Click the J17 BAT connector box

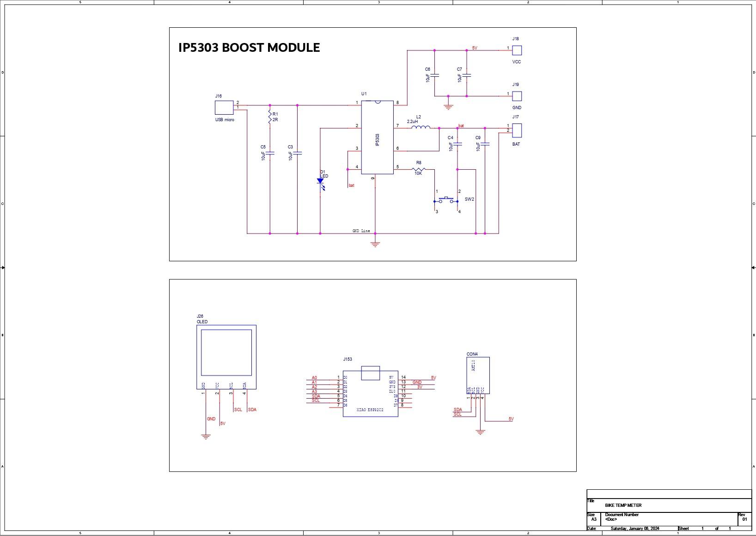click(517, 130)
